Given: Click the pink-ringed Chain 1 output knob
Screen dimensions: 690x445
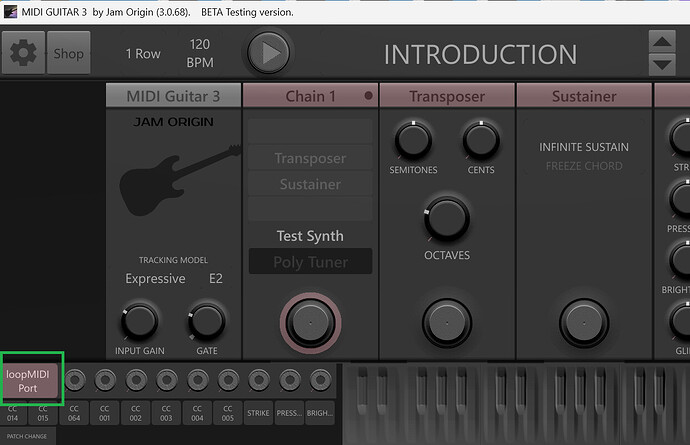Looking at the screenshot, I should click(309, 321).
